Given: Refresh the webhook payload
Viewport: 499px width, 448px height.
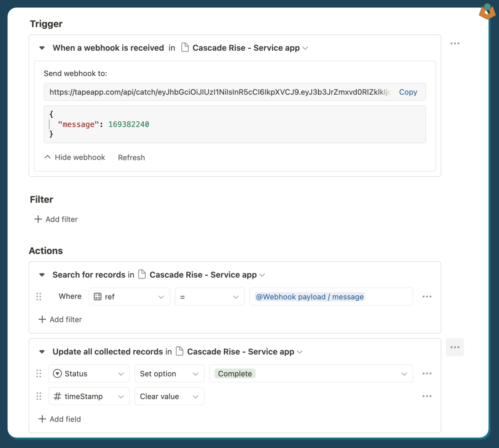Looking at the screenshot, I should (131, 158).
